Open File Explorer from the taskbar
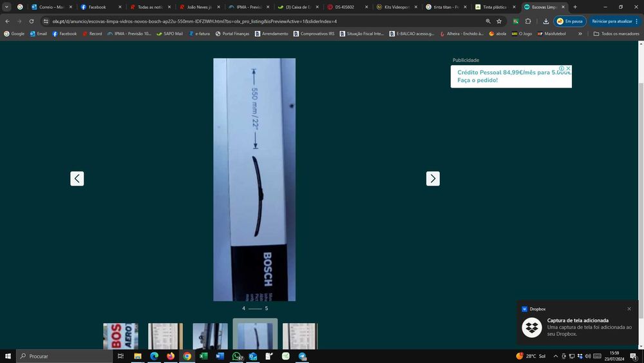Image resolution: width=644 pixels, height=363 pixels. 138,356
